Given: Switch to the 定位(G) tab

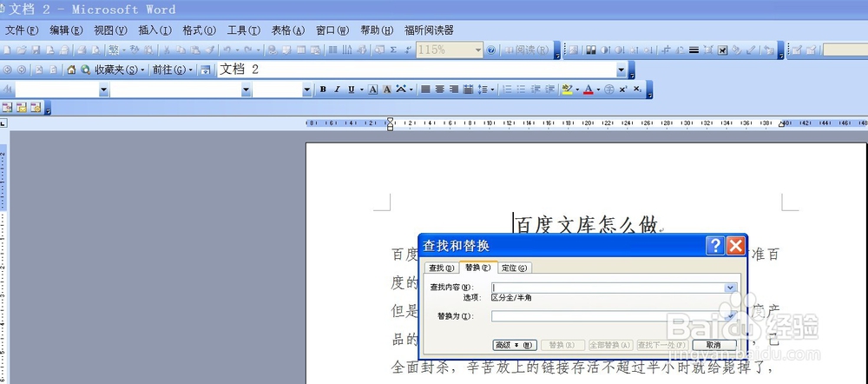Looking at the screenshot, I should 515,268.
